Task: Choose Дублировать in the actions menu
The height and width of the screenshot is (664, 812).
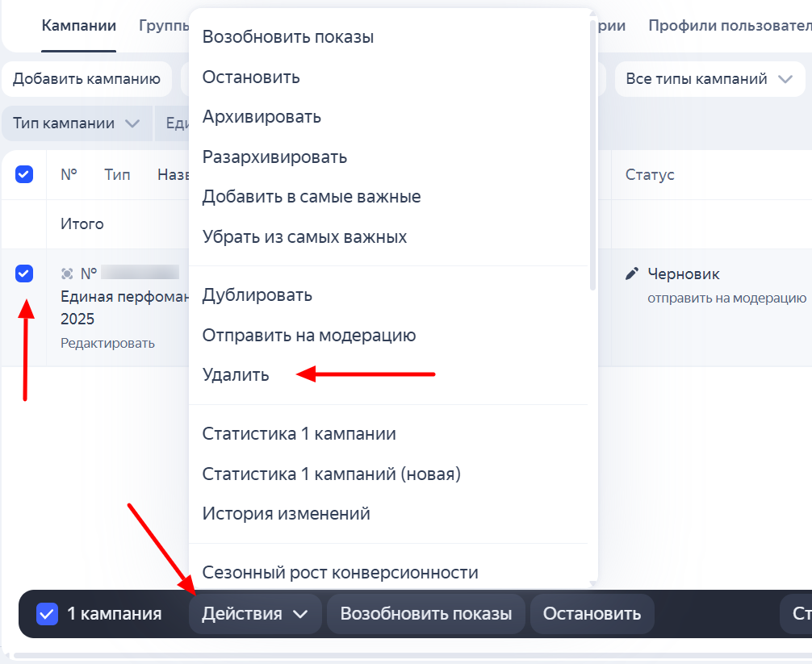Action: (x=257, y=294)
